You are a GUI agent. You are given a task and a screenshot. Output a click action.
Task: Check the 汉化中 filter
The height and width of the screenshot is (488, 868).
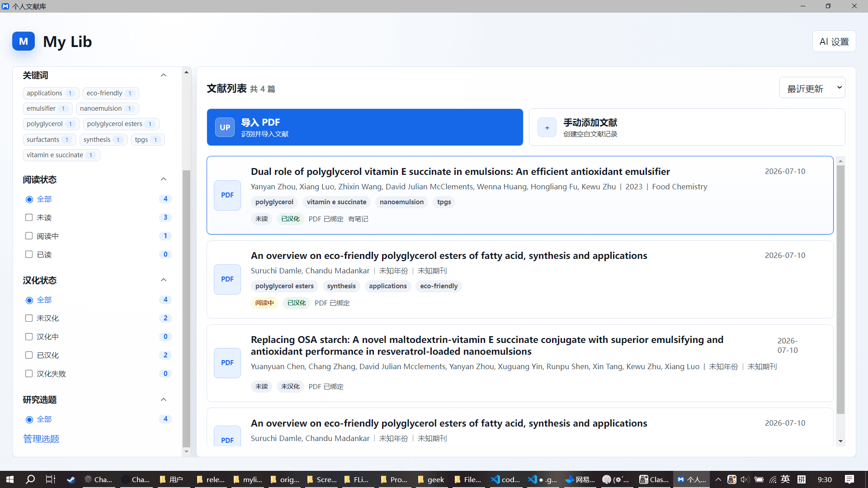click(29, 337)
